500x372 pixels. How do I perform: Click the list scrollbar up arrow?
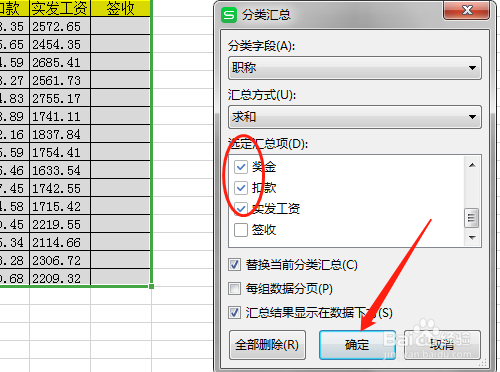click(472, 165)
